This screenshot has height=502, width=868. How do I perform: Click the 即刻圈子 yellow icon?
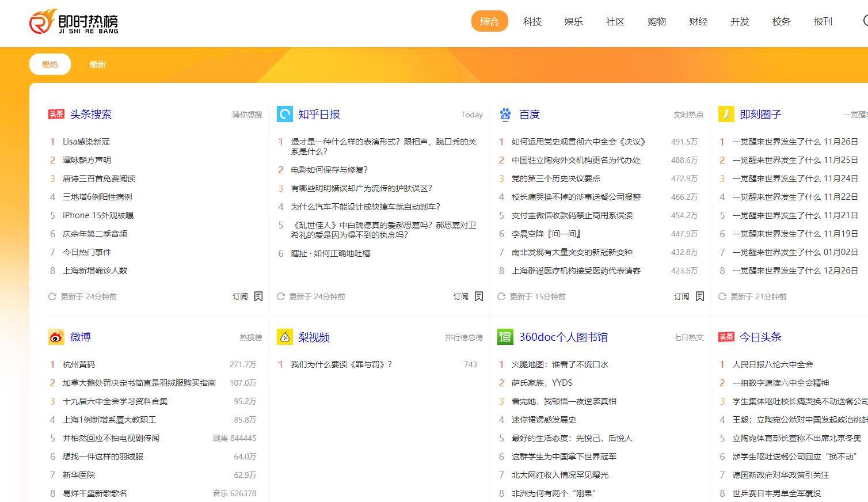[726, 114]
